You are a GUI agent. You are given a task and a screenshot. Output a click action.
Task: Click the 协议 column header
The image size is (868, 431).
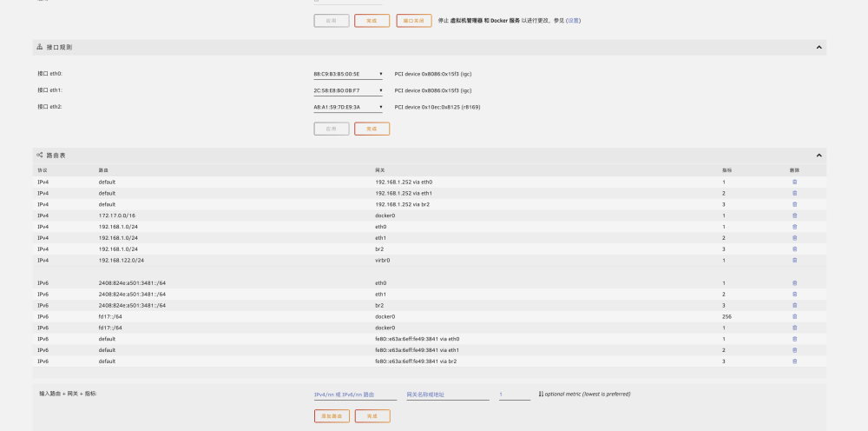(x=42, y=170)
